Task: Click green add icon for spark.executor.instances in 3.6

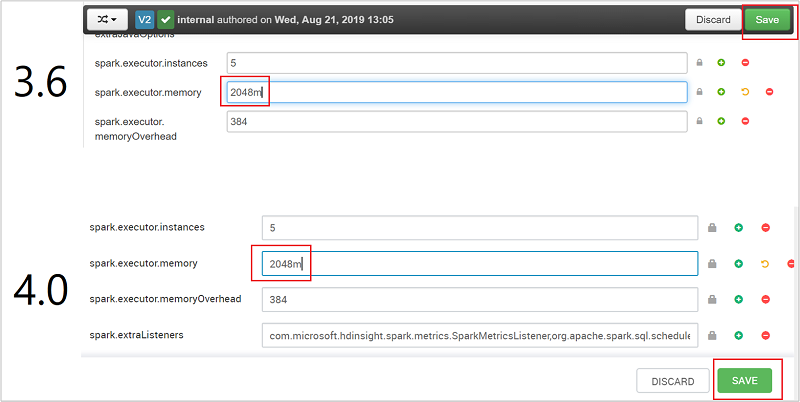Action: [x=721, y=63]
